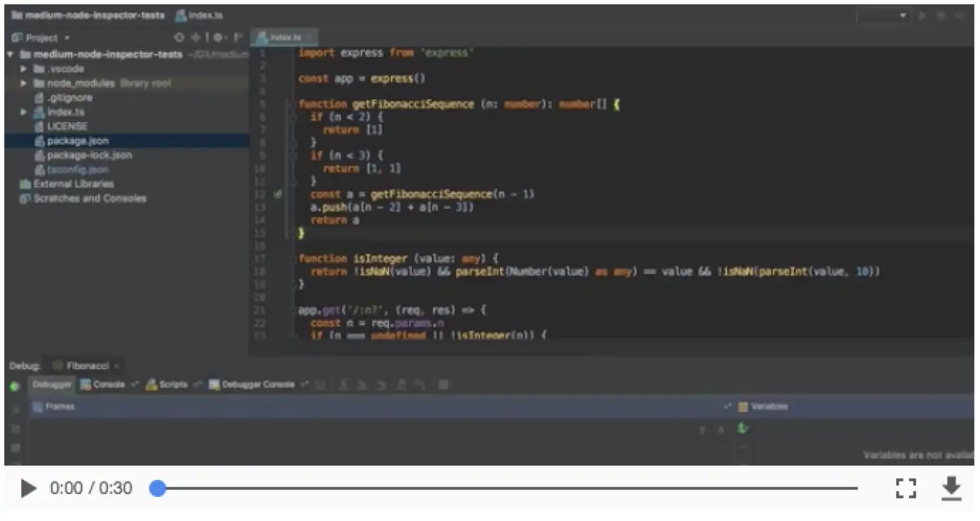Click the gutter run marker on line 12
980x521 pixels.
coord(278,194)
